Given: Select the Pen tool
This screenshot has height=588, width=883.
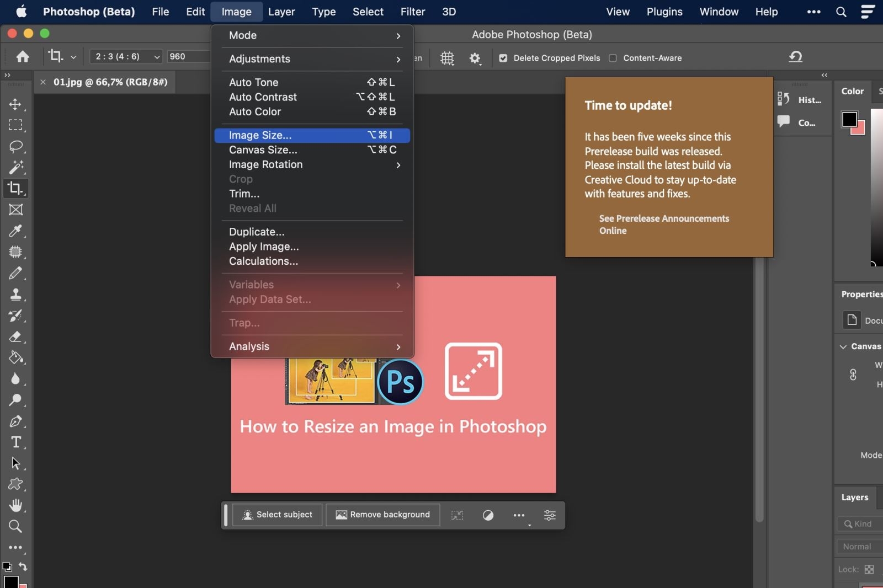Looking at the screenshot, I should point(15,421).
